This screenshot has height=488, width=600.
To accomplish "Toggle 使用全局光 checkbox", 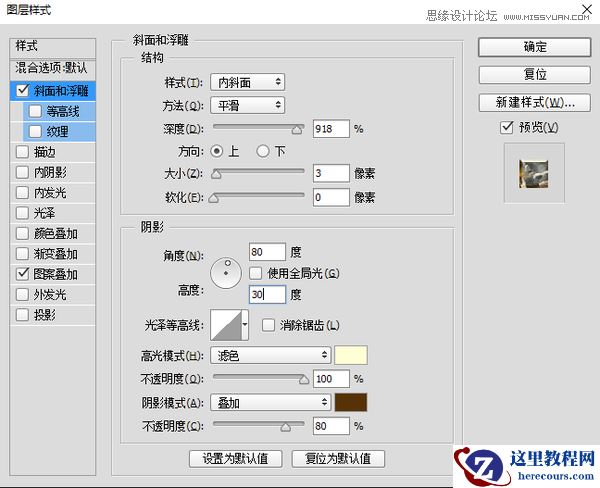I will pos(255,273).
